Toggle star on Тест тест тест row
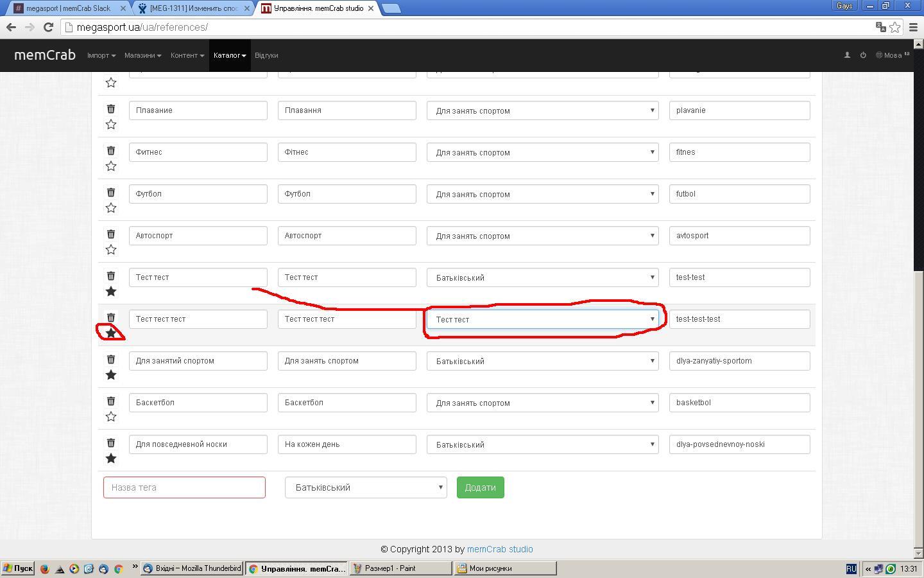 coord(111,333)
